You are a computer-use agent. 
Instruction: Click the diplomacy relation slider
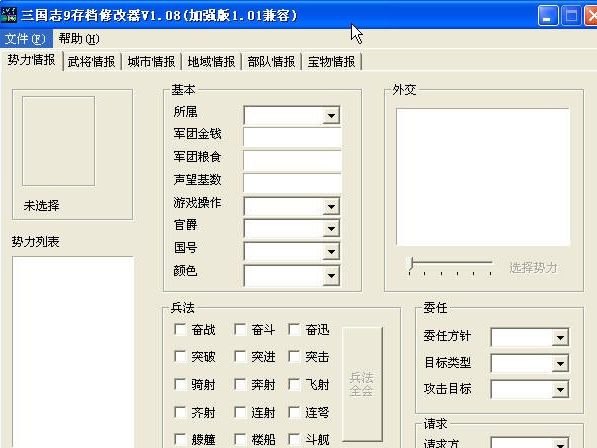pyautogui.click(x=450, y=266)
